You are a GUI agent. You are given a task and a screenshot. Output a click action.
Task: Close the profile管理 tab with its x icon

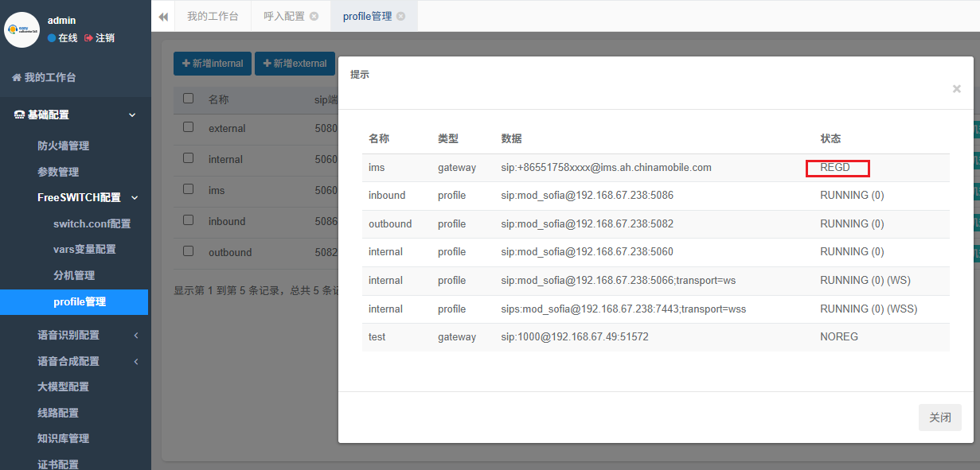(400, 16)
